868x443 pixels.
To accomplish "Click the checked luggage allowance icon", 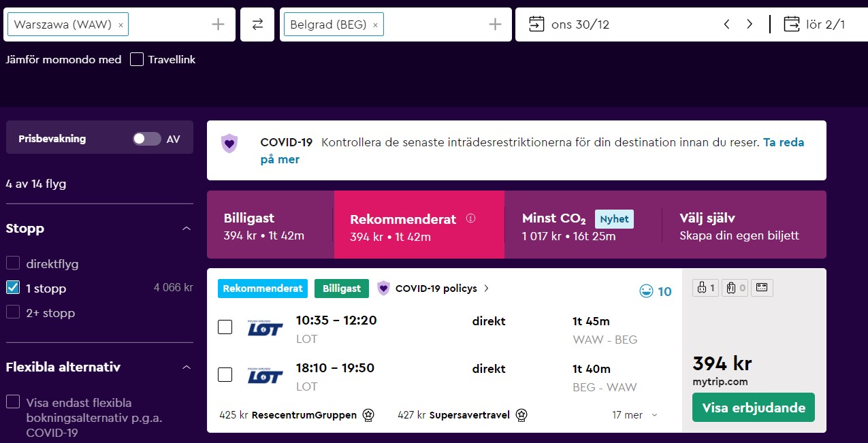I will tap(735, 288).
